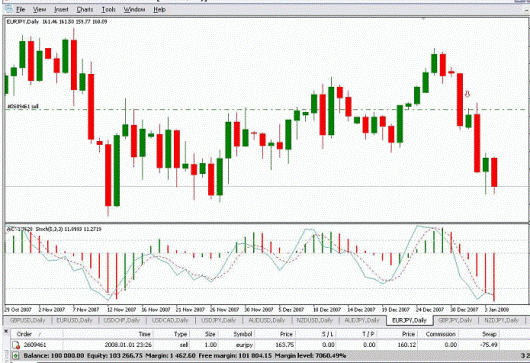Select the #2609461 sell order line label
The image size is (530, 363).
23,106
